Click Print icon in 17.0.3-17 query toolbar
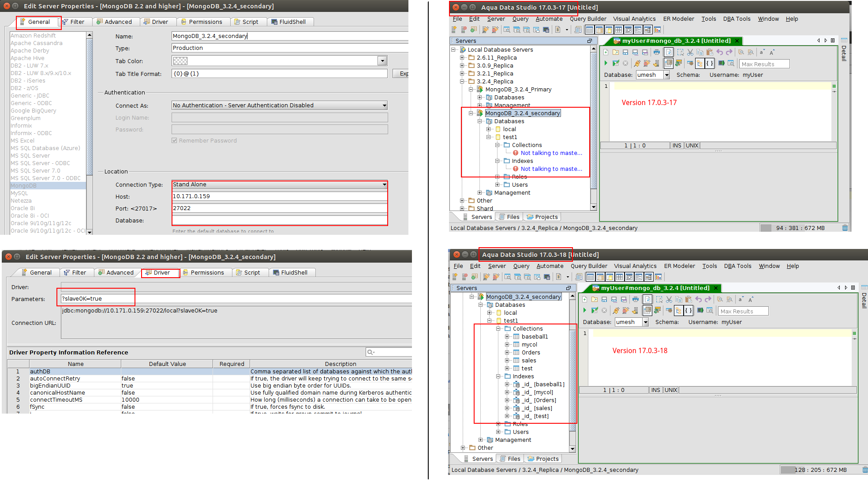This screenshot has height=482, width=868. click(x=656, y=52)
